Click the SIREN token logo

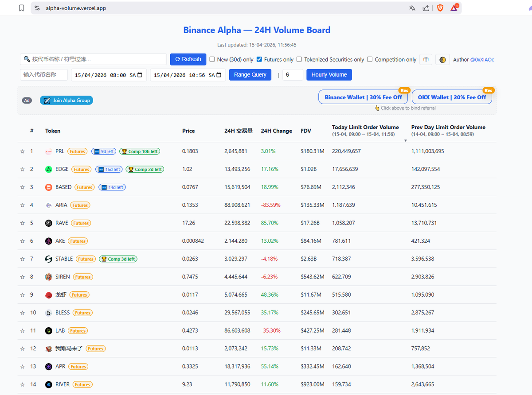(x=49, y=277)
